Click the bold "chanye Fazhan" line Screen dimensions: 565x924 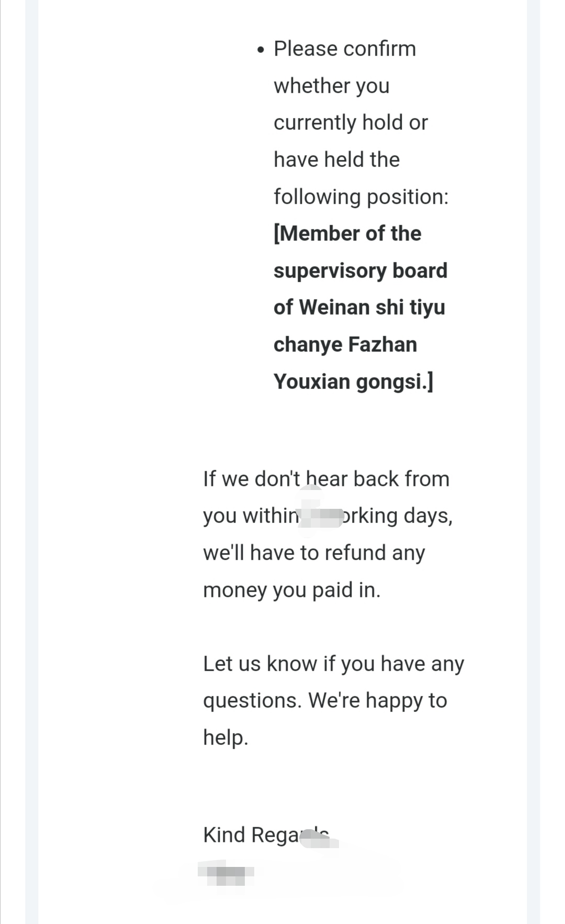coord(345,344)
